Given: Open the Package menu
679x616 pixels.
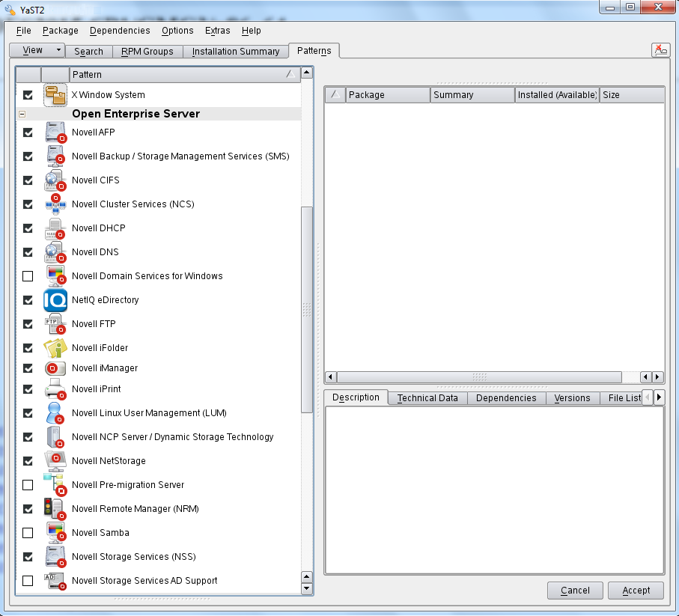Looking at the screenshot, I should tap(60, 31).
